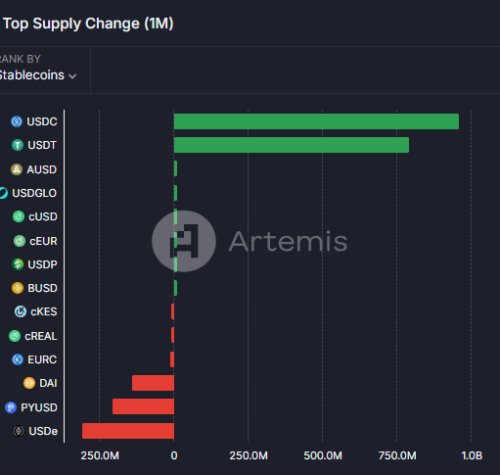Click the USDC coin icon
This screenshot has width=500, height=475.
[17, 122]
